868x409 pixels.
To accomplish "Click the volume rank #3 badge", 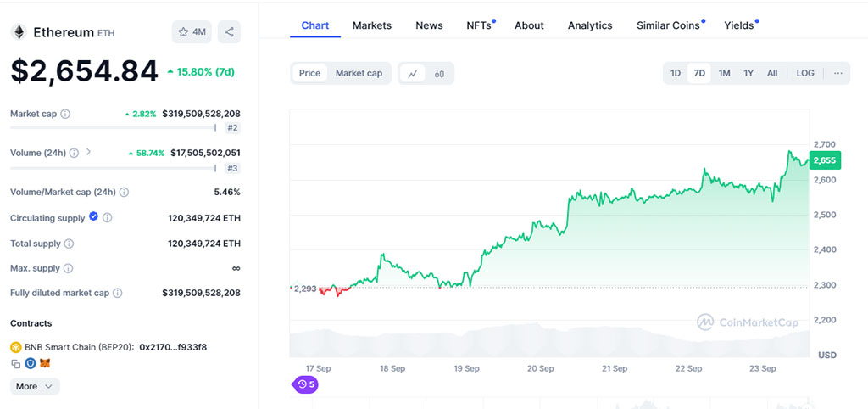I will point(232,169).
